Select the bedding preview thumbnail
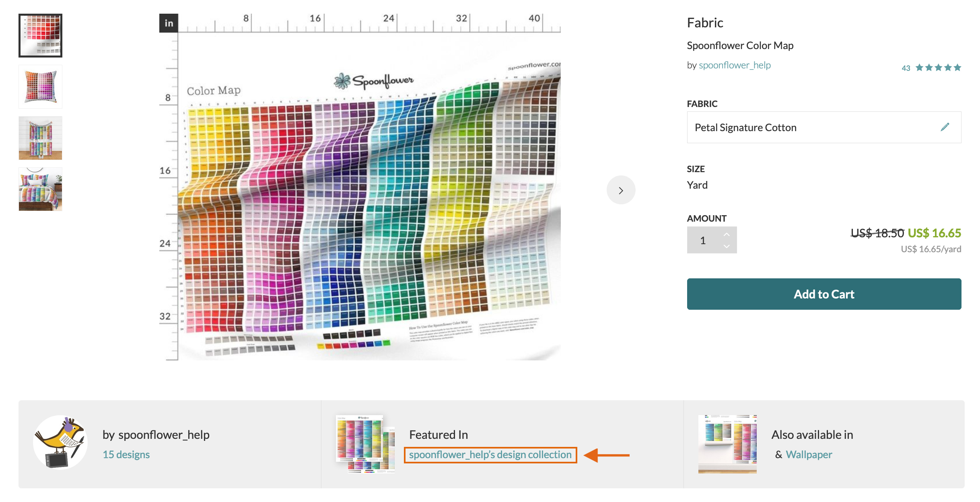The width and height of the screenshot is (980, 502). tap(40, 189)
